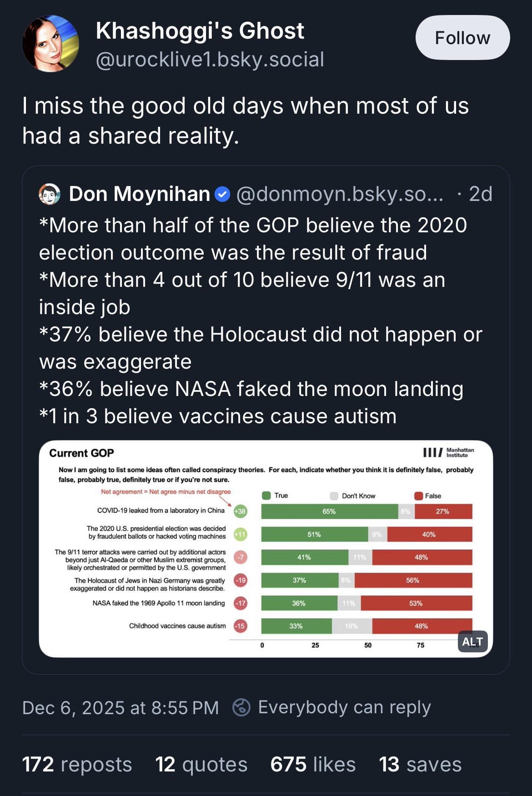
Task: Click Don Moynihan's small avatar
Action: coord(50,194)
